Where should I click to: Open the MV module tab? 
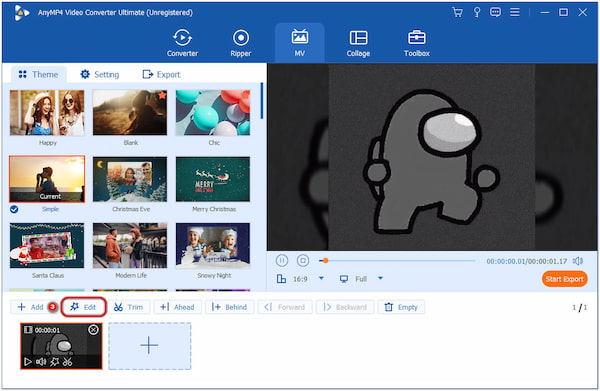(x=300, y=43)
